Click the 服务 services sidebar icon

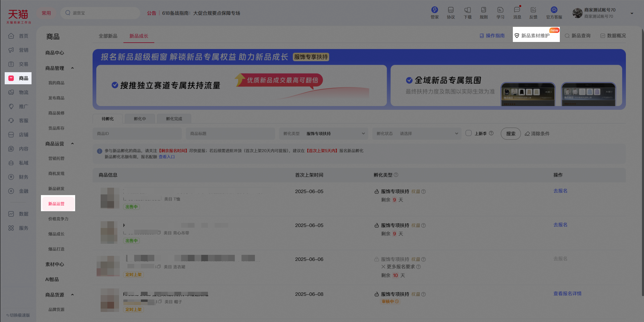pos(11,228)
